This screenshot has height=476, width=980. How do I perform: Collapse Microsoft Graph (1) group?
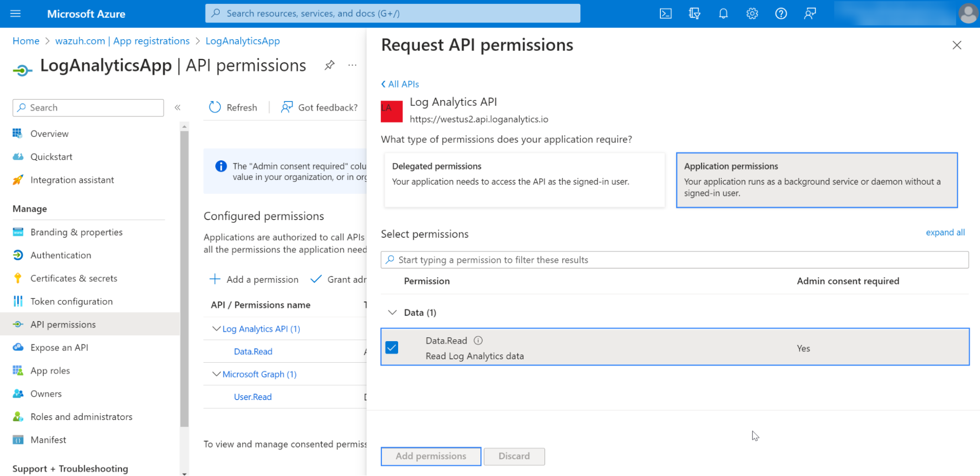tap(216, 374)
